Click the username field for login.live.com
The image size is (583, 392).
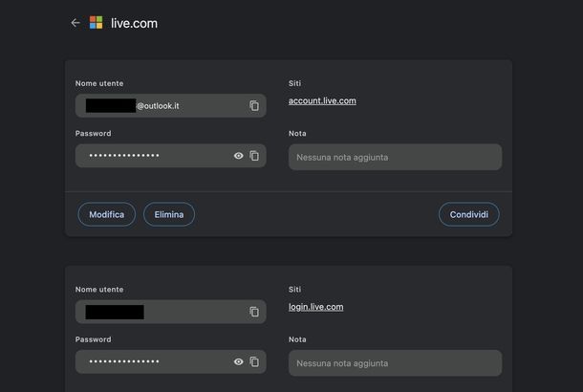click(171, 312)
